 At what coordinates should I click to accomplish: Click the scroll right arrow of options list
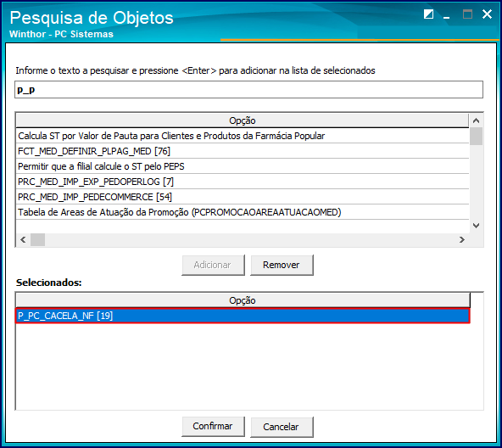point(461,240)
